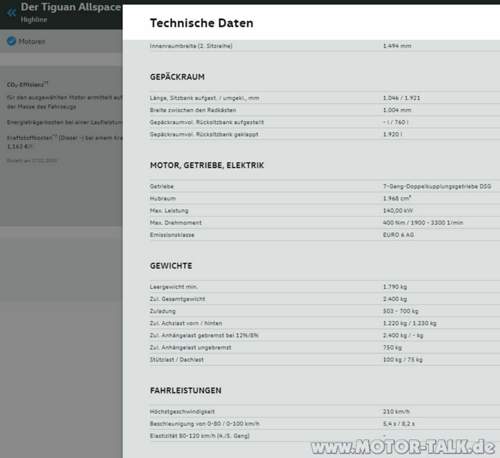Screen dimensions: 500x458
Task: Click the Höchstgeschwindigkeit 210 km/h value
Action: [x=396, y=412]
